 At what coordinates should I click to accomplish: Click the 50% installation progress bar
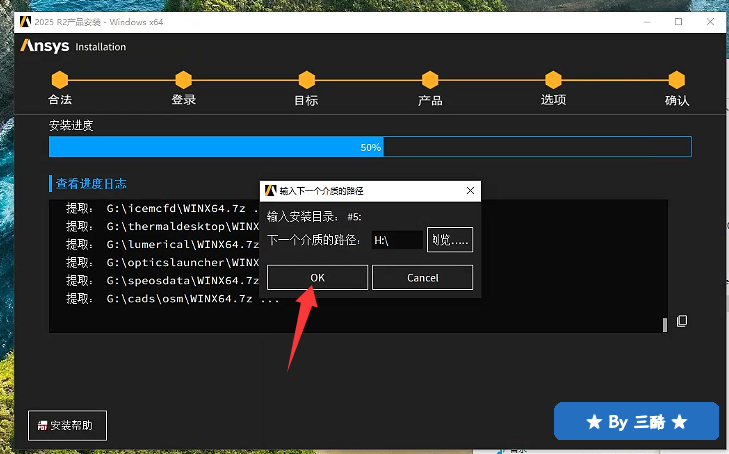click(370, 147)
